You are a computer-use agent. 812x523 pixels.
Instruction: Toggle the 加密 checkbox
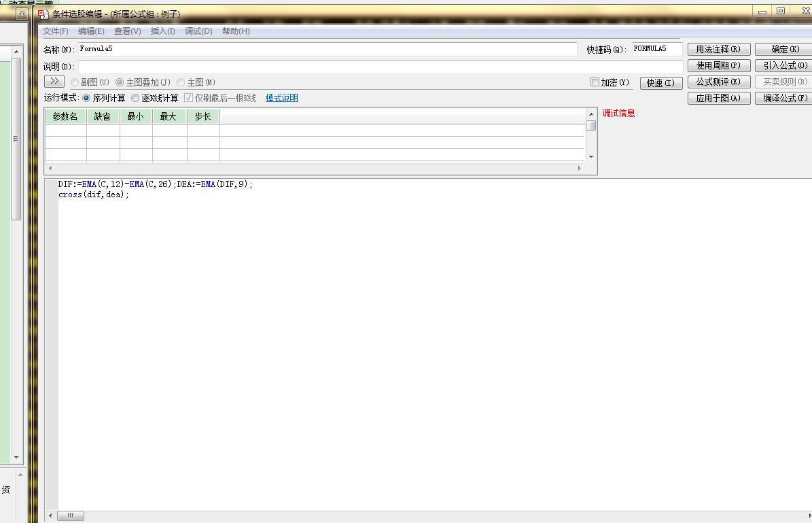tap(595, 82)
